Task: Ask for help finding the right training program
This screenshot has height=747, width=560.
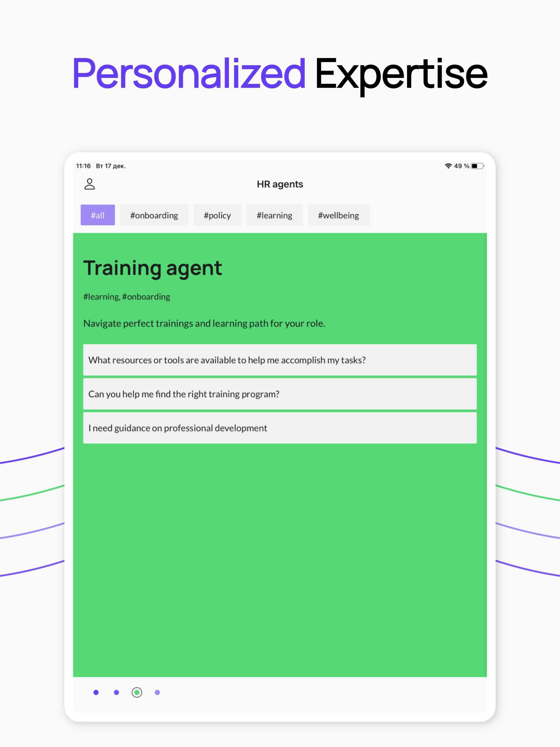Action: pos(280,394)
